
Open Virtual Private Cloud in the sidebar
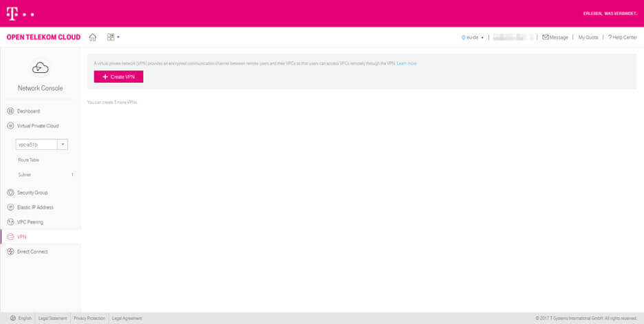click(x=38, y=126)
